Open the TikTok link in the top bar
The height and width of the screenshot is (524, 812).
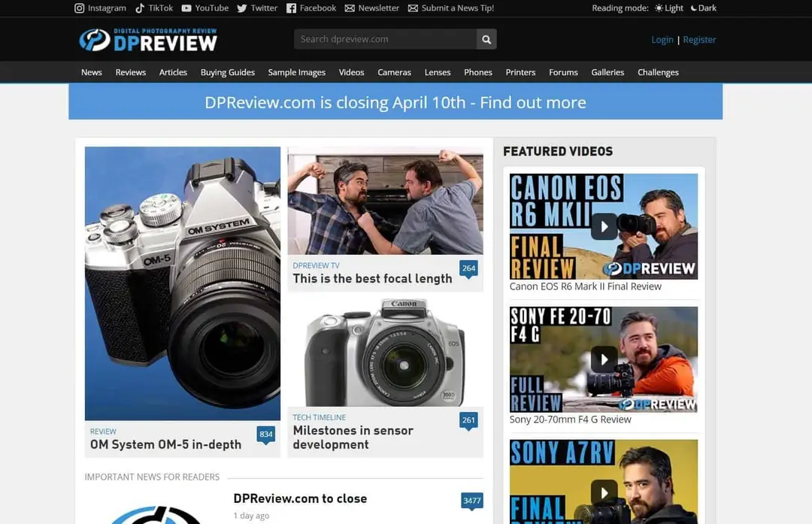pos(154,8)
